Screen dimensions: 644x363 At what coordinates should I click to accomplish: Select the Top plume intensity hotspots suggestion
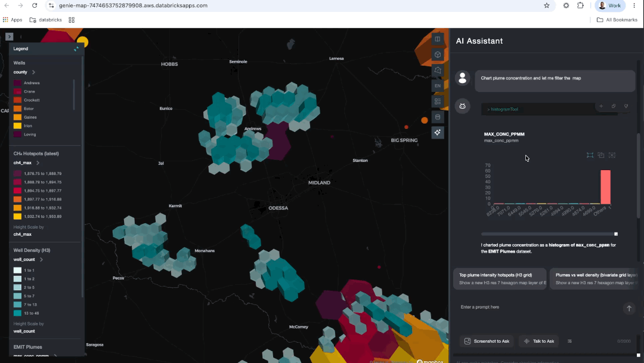(500, 279)
